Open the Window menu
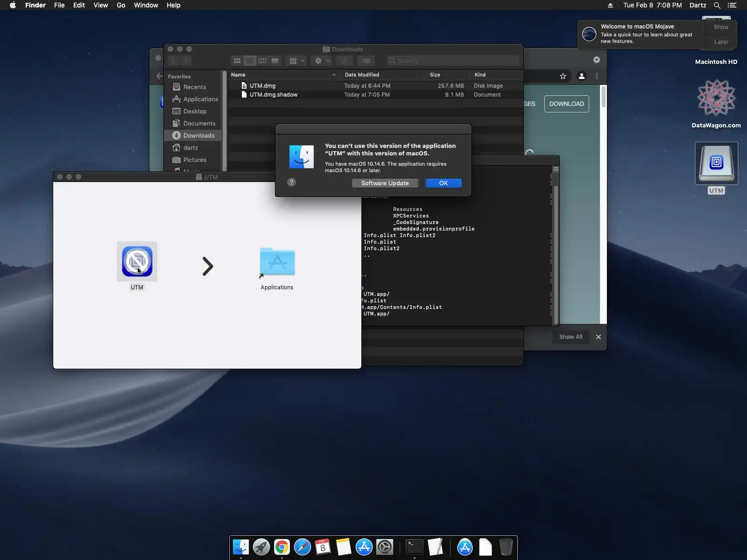Viewport: 747px width, 560px height. point(146,5)
